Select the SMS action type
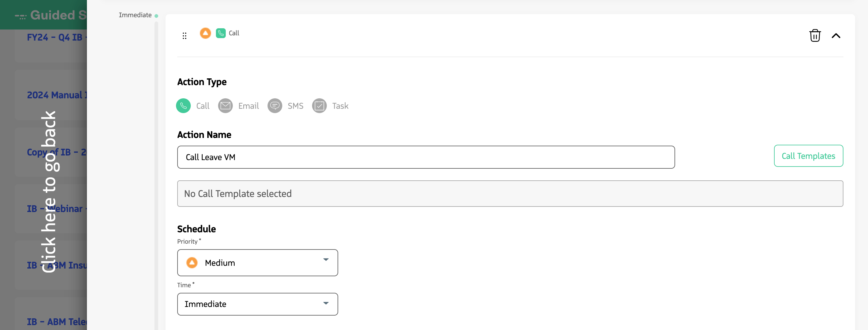 click(275, 105)
